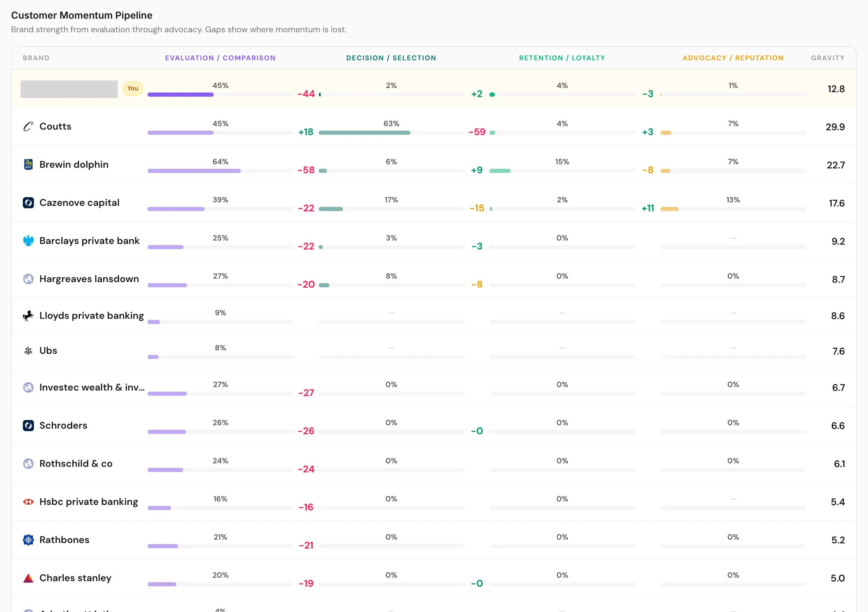Click your brand's gravity score 12.8
The width and height of the screenshot is (868, 612).
[x=836, y=89]
